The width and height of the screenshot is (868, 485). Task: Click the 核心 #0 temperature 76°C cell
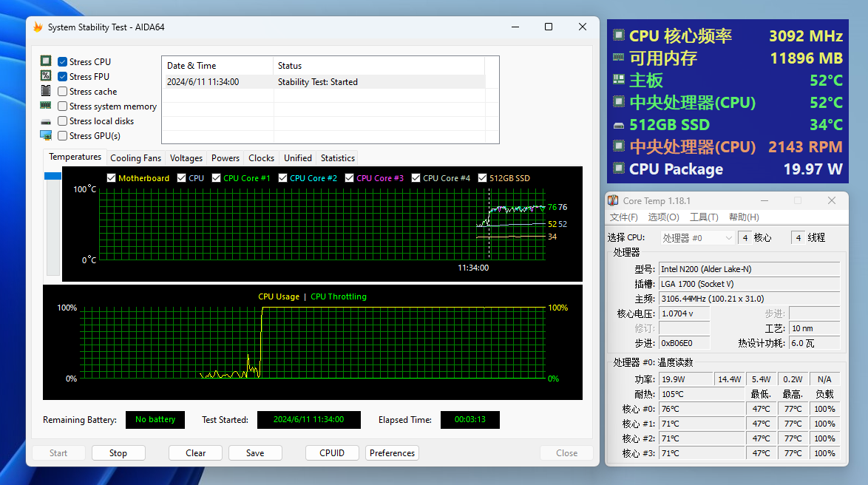click(702, 409)
